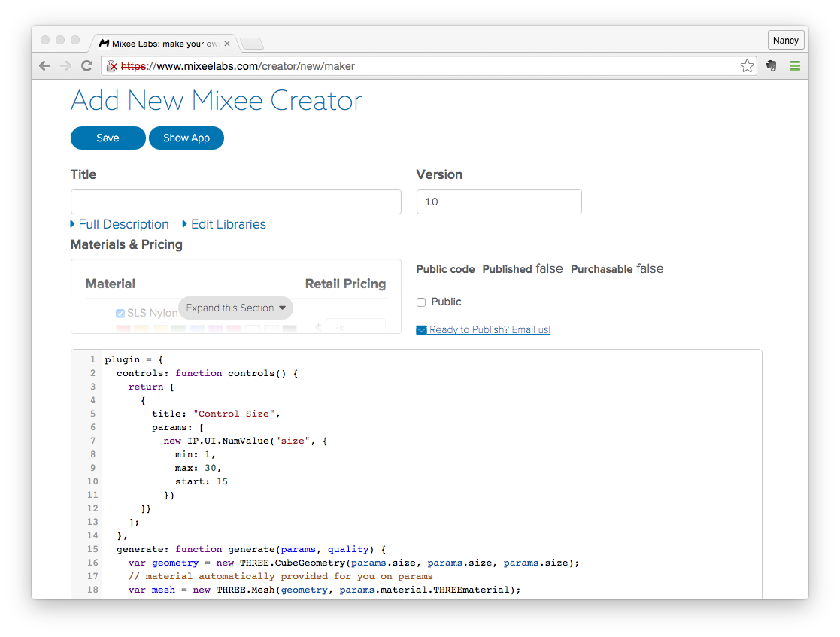Open the Ready to Publish? Email us link
The image size is (840, 637).
click(490, 329)
